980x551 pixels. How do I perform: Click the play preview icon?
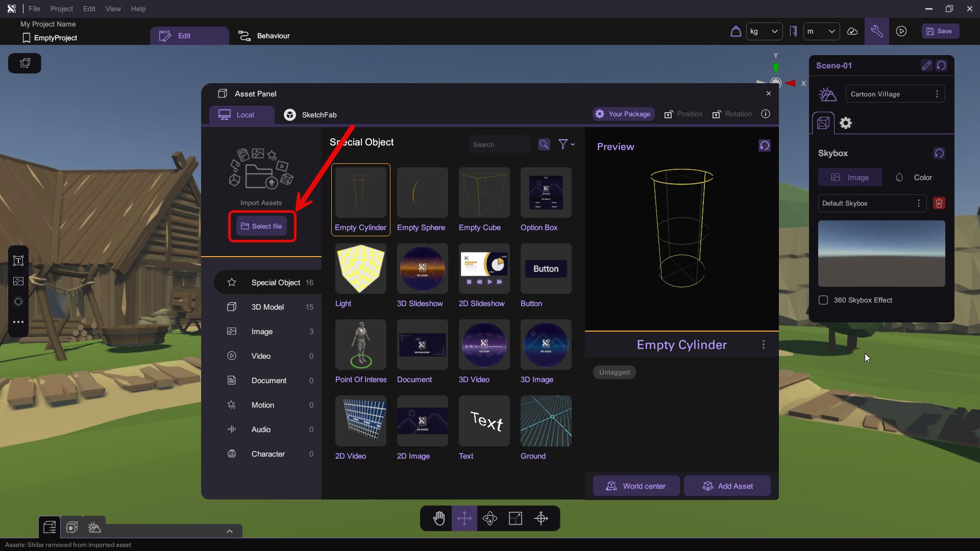901,31
